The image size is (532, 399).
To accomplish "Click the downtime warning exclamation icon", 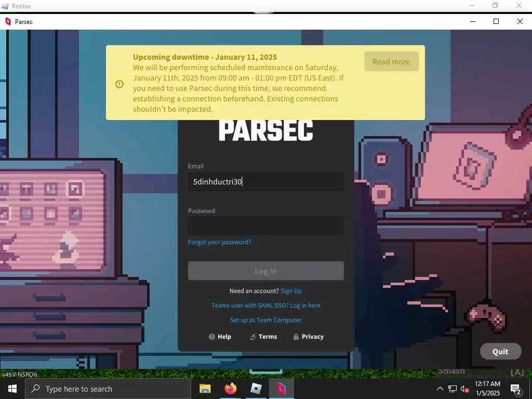I will click(x=119, y=84).
